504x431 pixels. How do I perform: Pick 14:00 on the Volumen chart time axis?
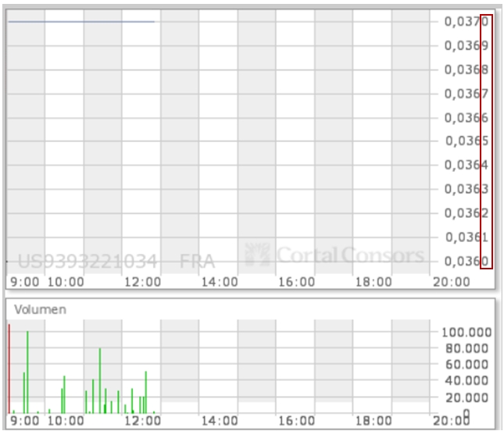220,421
